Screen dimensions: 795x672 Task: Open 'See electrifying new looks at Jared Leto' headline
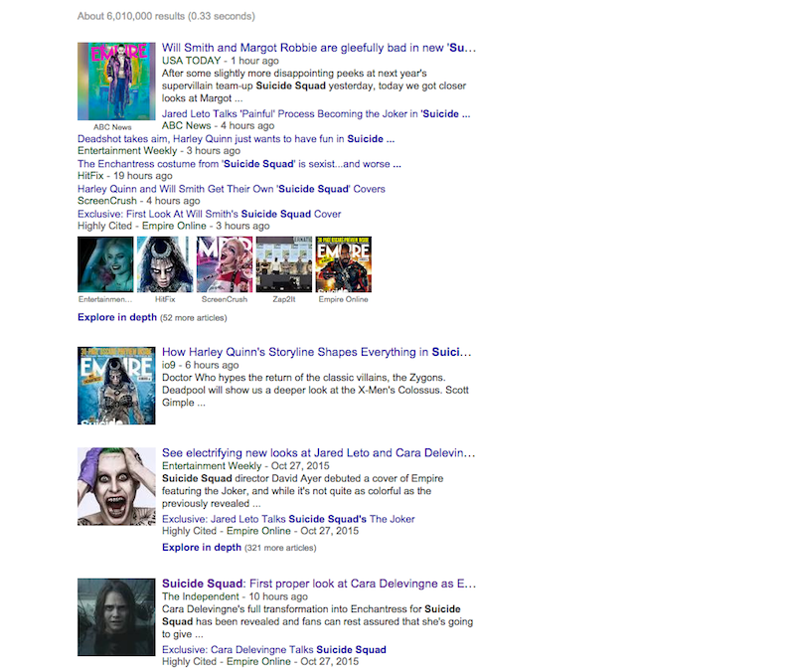tap(319, 453)
